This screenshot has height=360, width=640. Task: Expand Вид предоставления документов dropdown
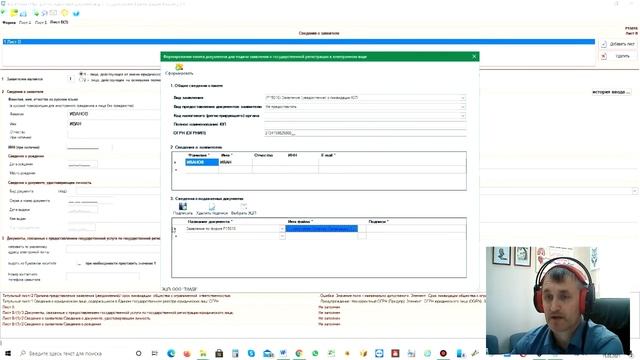point(462,107)
